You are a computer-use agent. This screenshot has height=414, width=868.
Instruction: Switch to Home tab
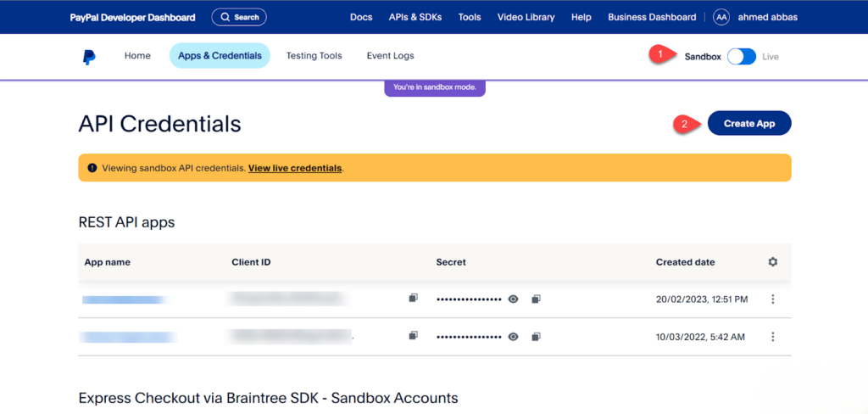pos(137,55)
